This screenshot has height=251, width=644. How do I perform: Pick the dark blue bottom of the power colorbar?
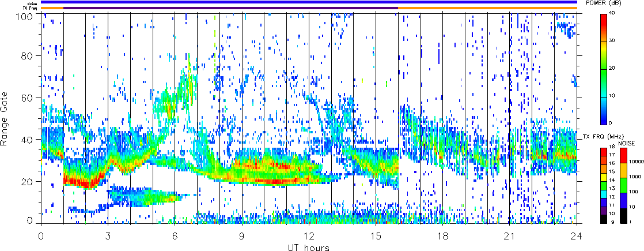(x=604, y=120)
